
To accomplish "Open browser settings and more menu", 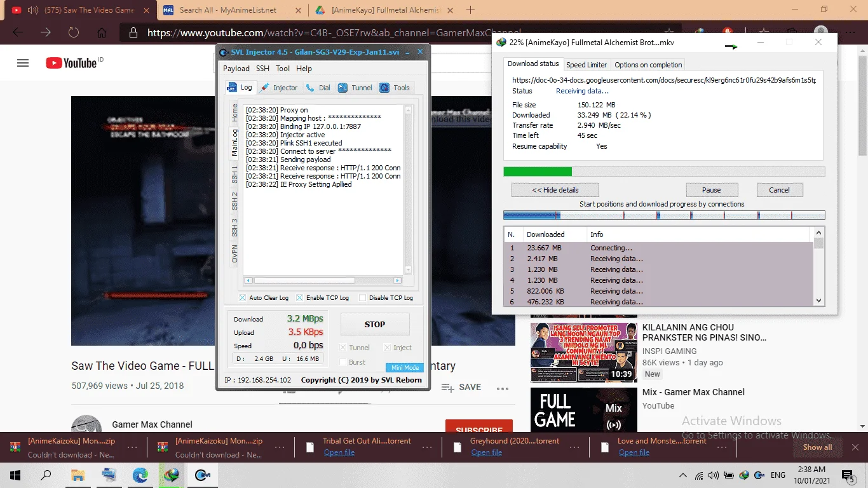I will tap(851, 32).
